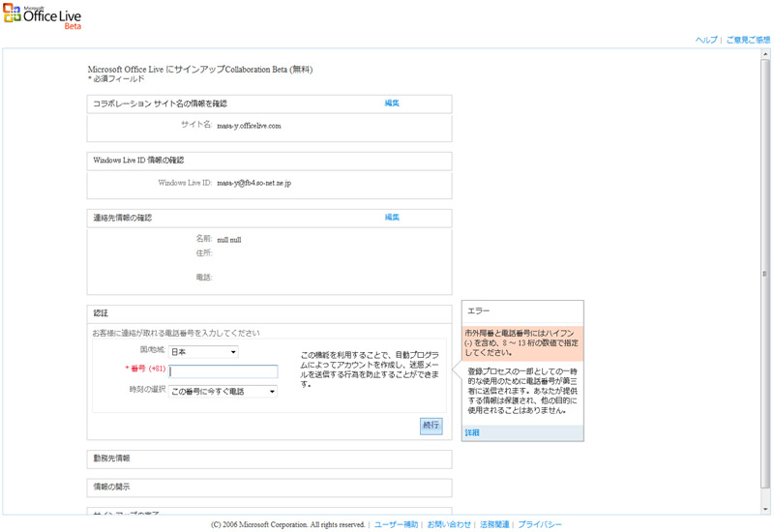Viewport: 774px width, 532px height.
Task: Expand the 勤務先情報 section header
Action: coord(270,458)
